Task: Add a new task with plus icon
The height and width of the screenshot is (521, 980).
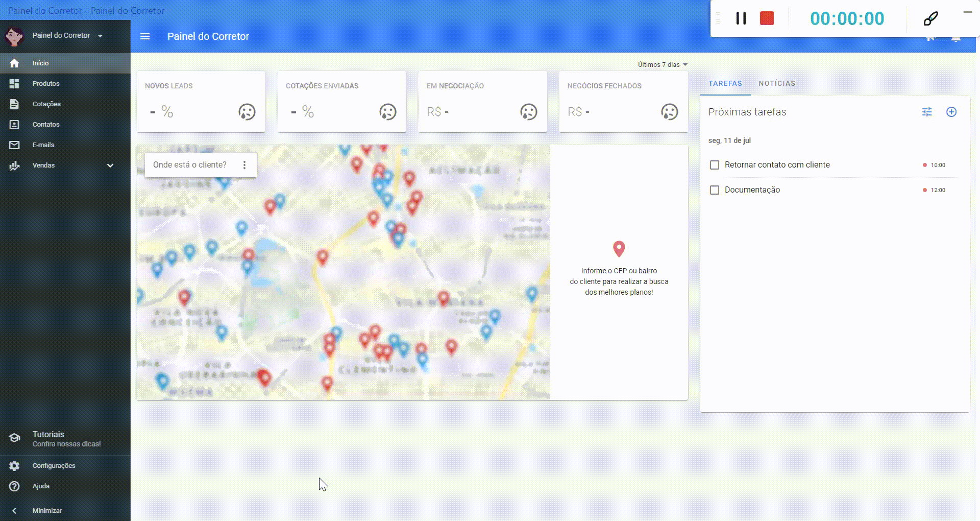Action: click(951, 112)
